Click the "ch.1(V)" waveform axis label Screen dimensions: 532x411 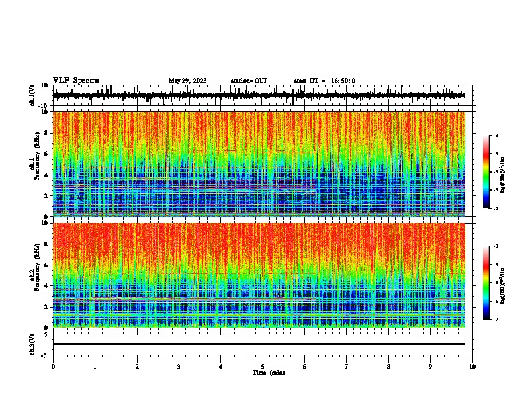coord(32,95)
